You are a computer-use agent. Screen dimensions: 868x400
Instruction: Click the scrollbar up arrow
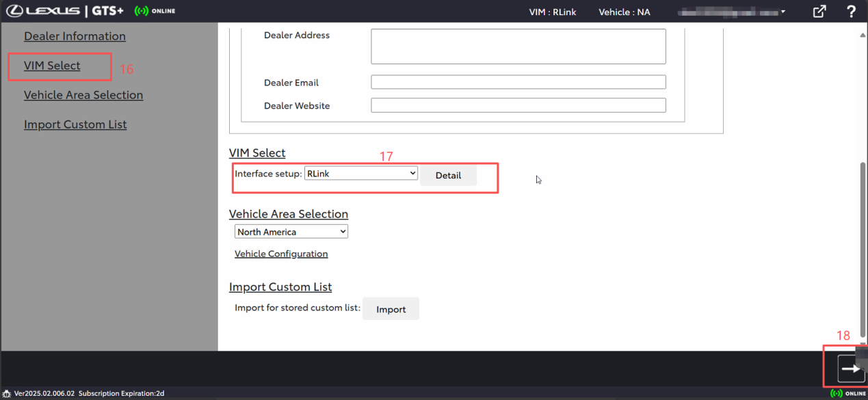(863, 35)
